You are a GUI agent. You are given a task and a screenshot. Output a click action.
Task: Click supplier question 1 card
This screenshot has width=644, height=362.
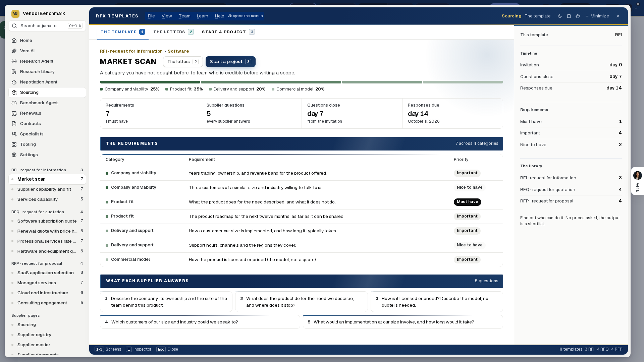point(166,302)
